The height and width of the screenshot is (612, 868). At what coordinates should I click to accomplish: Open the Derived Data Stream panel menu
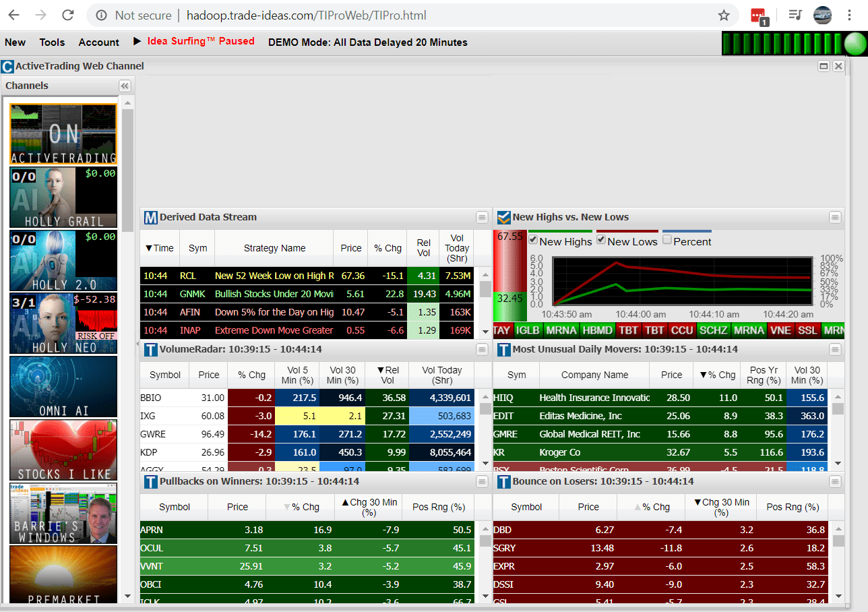point(481,217)
